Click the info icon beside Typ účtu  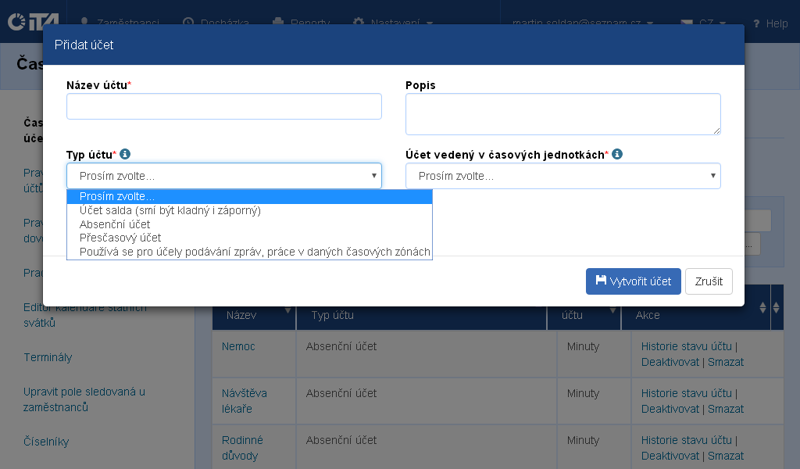tap(125, 155)
